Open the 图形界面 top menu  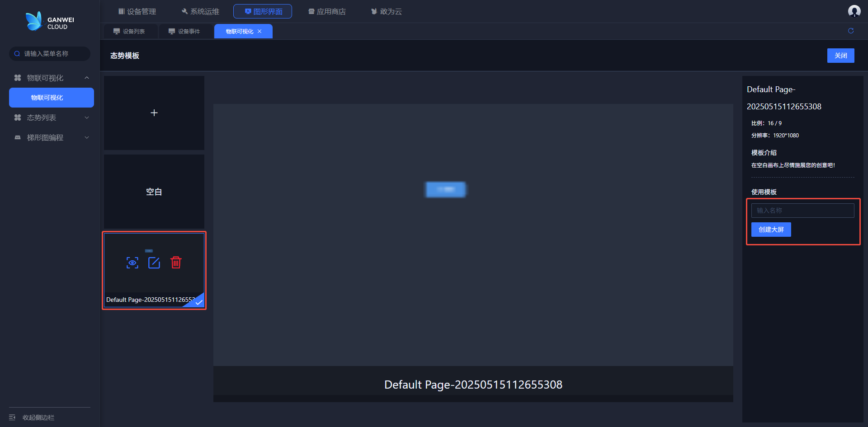263,11
